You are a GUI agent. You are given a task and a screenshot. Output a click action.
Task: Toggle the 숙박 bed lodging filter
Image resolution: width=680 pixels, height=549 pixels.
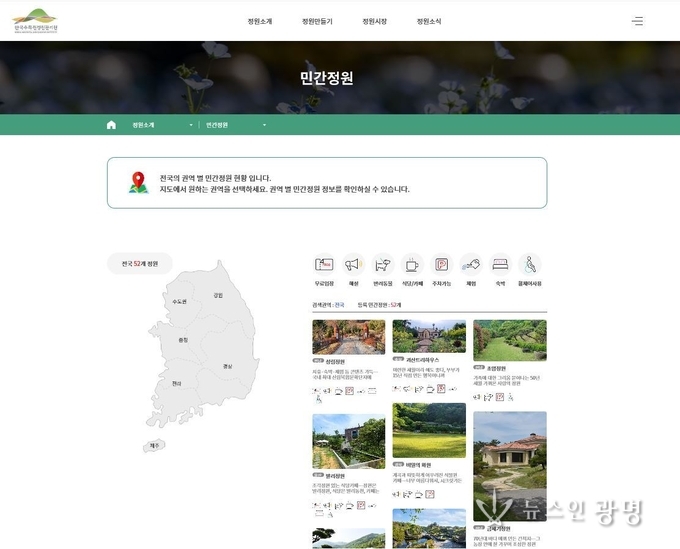[500, 264]
